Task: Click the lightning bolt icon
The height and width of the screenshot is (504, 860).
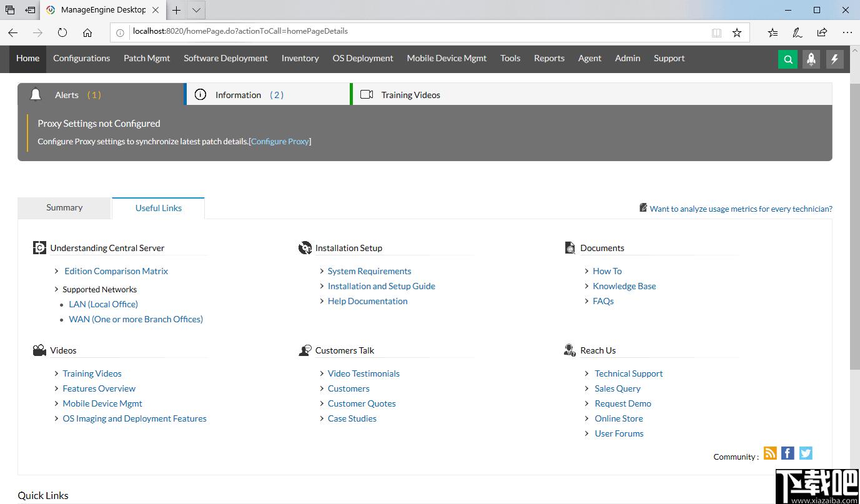Action: point(834,59)
